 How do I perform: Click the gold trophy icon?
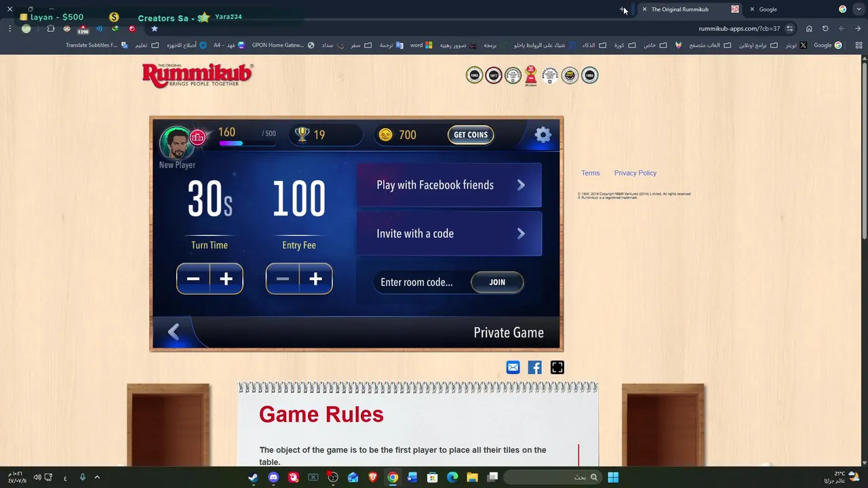(302, 135)
